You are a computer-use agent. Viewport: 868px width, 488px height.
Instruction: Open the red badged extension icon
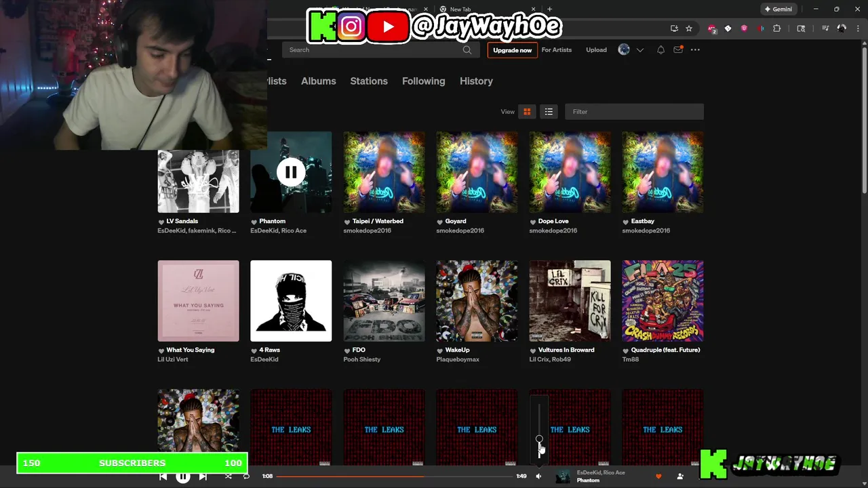coord(711,28)
